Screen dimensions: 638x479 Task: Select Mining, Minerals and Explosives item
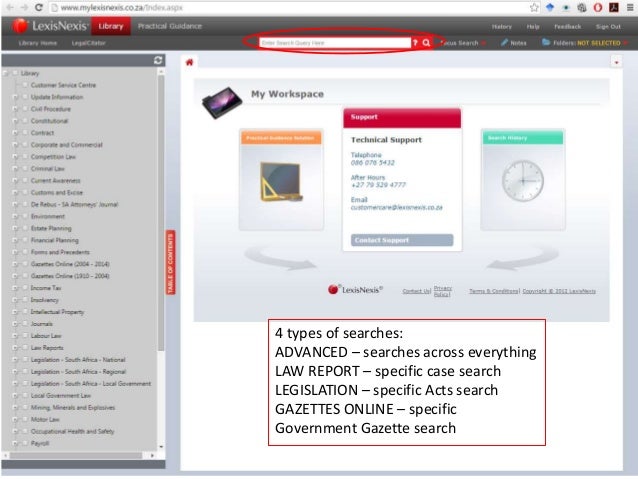pyautogui.click(x=73, y=407)
